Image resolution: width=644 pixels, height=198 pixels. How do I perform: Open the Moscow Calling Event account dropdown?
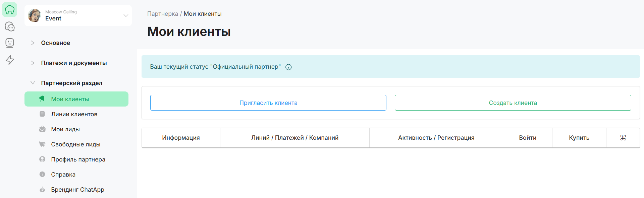point(126,15)
